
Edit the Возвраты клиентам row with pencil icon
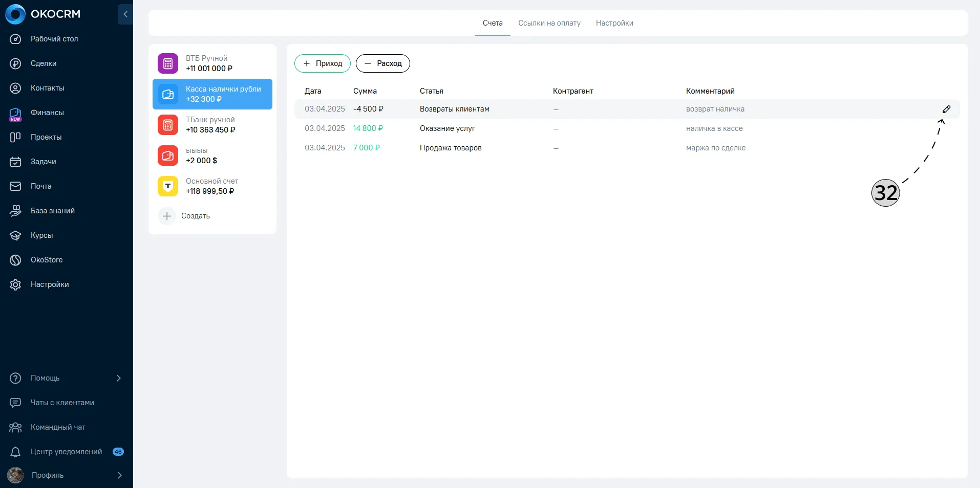[x=947, y=109]
